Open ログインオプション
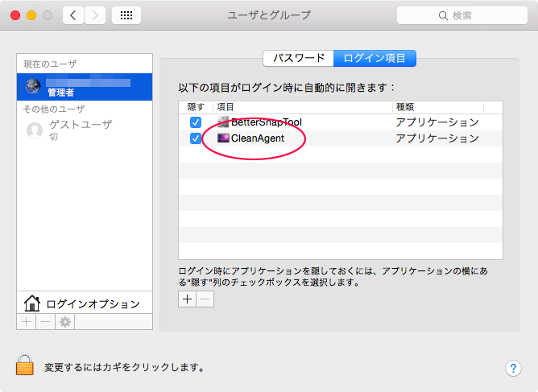This screenshot has height=392, width=538. 85,303
